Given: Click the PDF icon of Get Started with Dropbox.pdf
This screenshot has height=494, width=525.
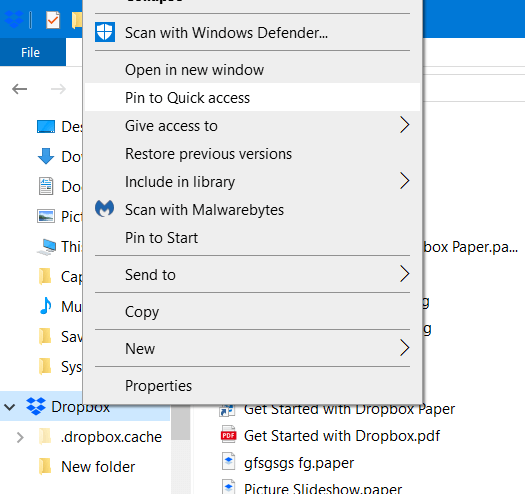Looking at the screenshot, I should (x=228, y=435).
